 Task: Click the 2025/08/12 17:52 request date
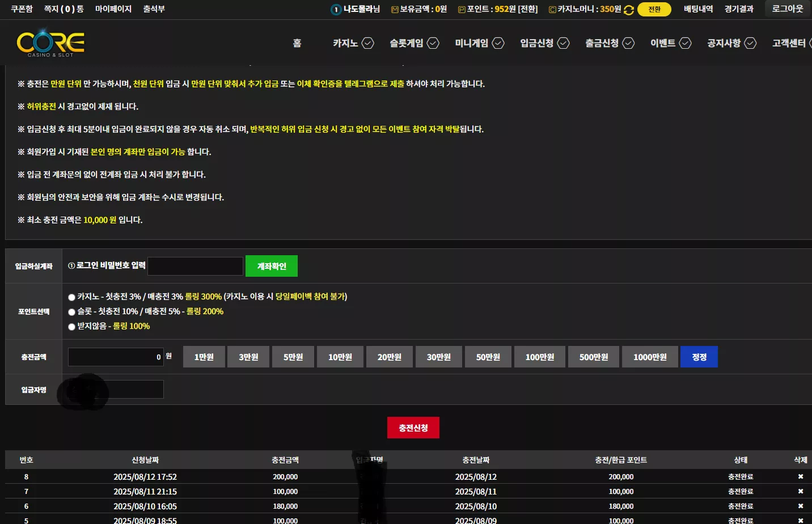(145, 477)
